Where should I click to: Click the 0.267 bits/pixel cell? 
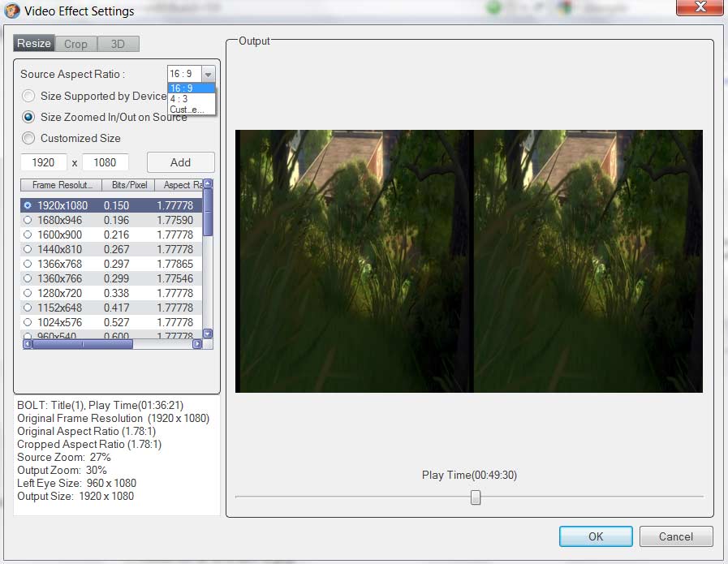[117, 249]
